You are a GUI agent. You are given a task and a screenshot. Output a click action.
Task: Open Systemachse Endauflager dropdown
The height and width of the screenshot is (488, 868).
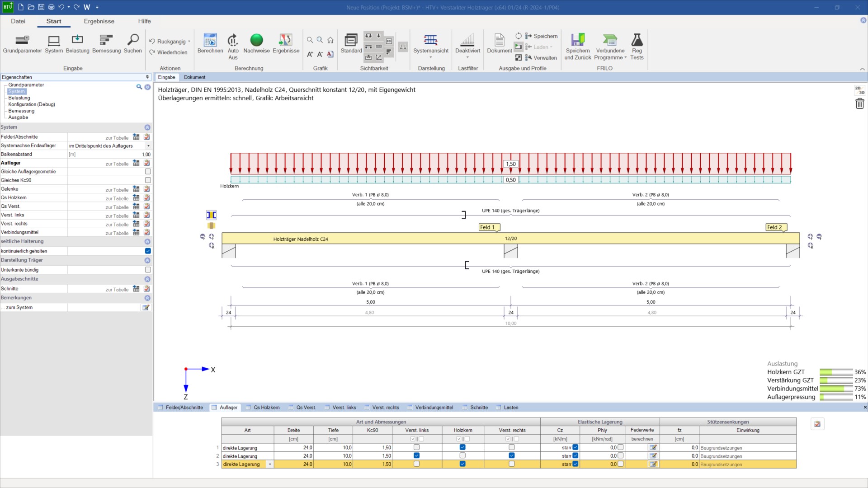(x=148, y=146)
